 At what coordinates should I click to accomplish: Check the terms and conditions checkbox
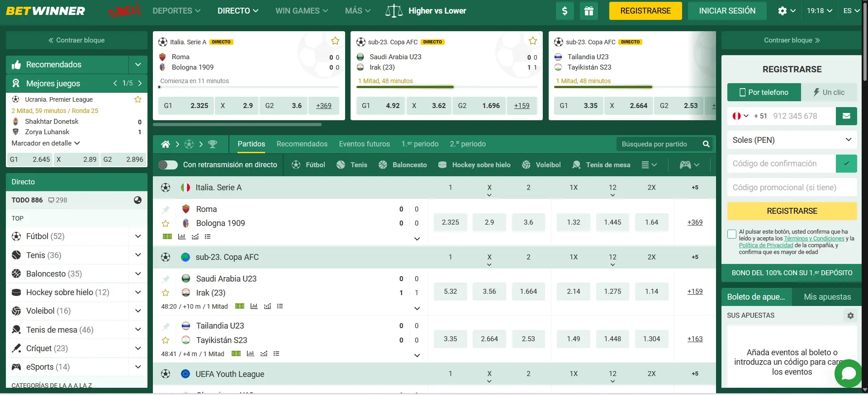point(732,234)
